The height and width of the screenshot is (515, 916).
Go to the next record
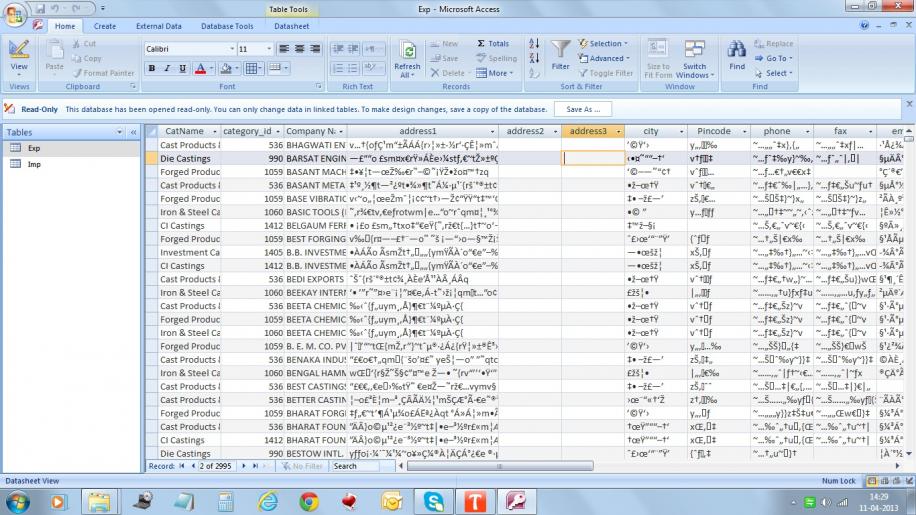tap(244, 466)
